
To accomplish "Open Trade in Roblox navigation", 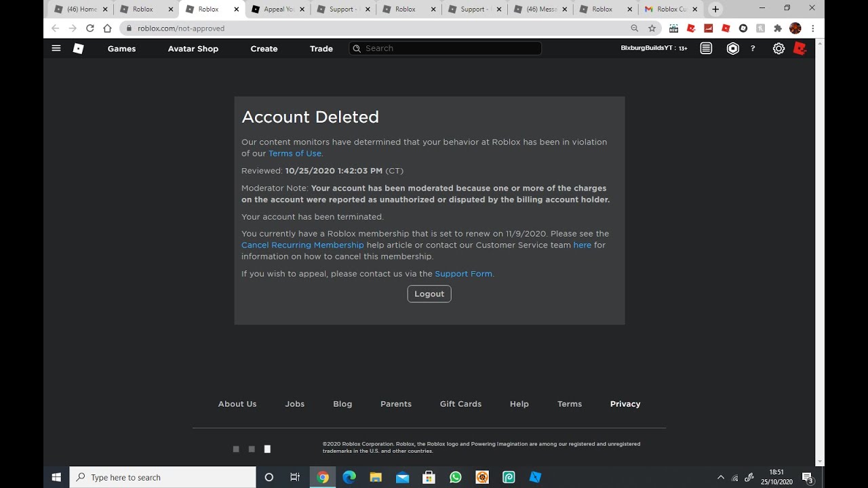I will [321, 48].
